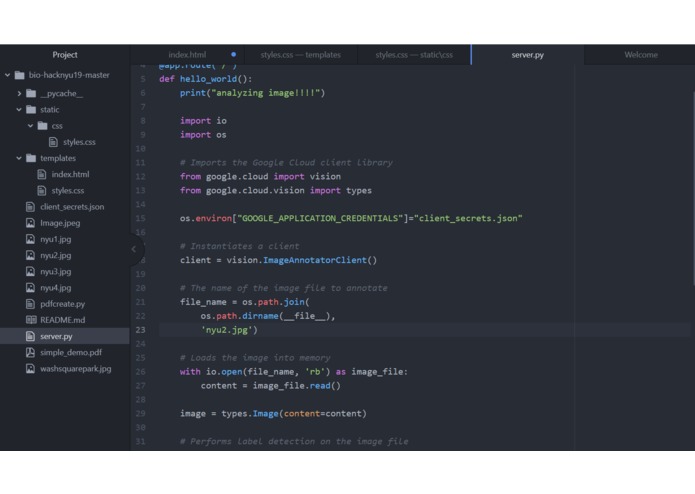Screen dimensions: 695x494
Task: Open nyu4.jpg from the project tree
Action: [x=55, y=288]
